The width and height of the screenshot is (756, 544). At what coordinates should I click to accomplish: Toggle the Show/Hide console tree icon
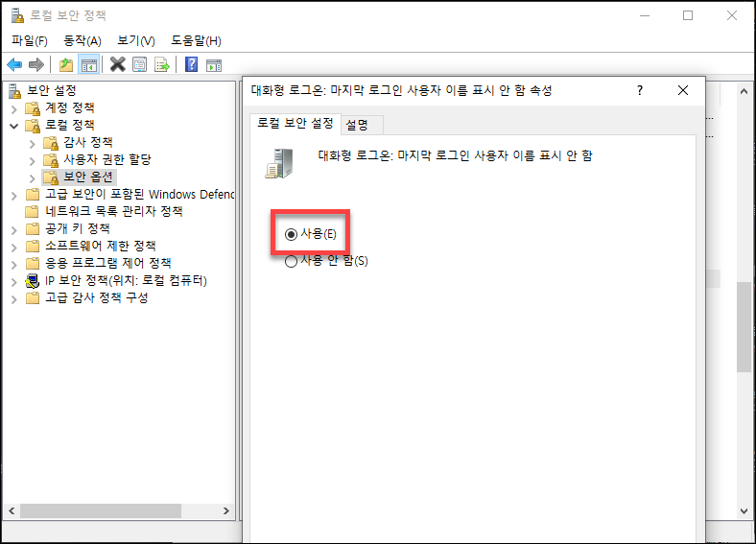tap(89, 64)
